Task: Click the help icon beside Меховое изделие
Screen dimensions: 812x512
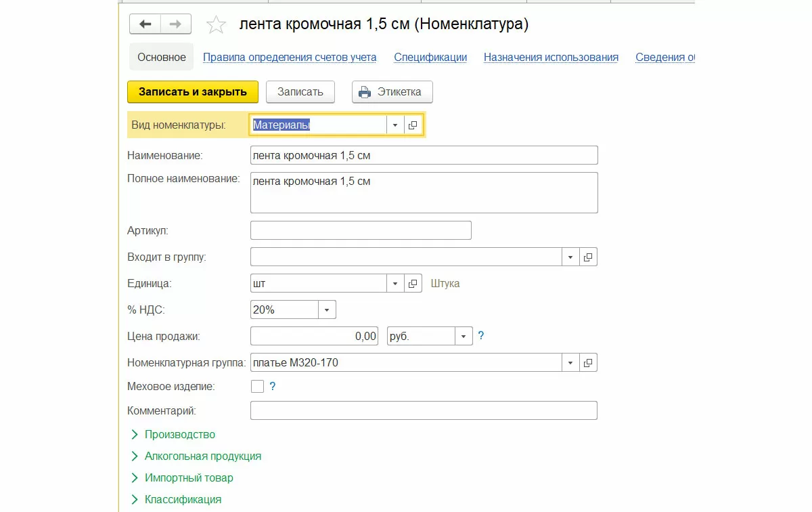Action: [x=273, y=387]
